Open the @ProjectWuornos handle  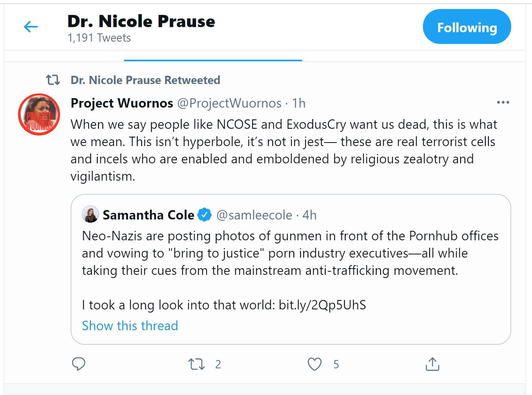pos(229,103)
